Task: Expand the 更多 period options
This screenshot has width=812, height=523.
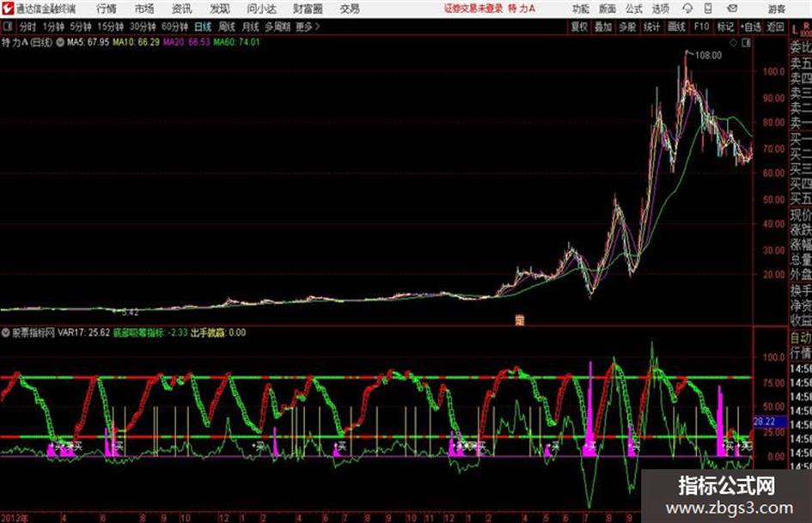Action: (x=308, y=27)
